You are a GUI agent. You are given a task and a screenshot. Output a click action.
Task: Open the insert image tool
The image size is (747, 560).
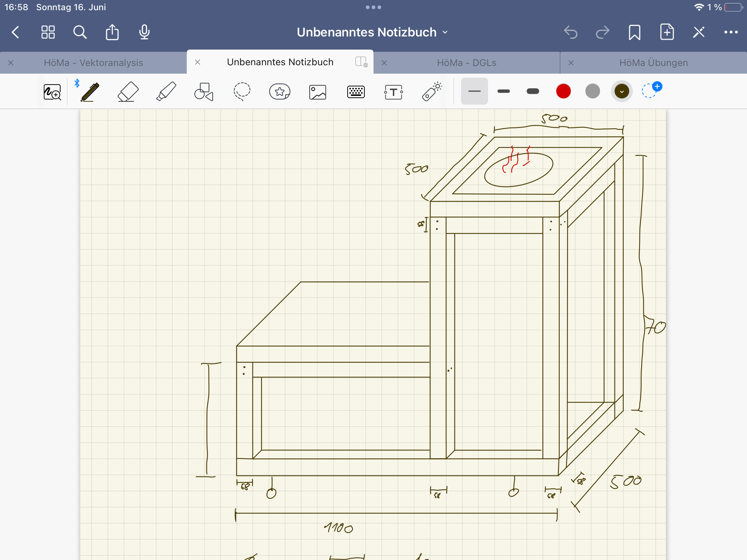click(x=318, y=92)
